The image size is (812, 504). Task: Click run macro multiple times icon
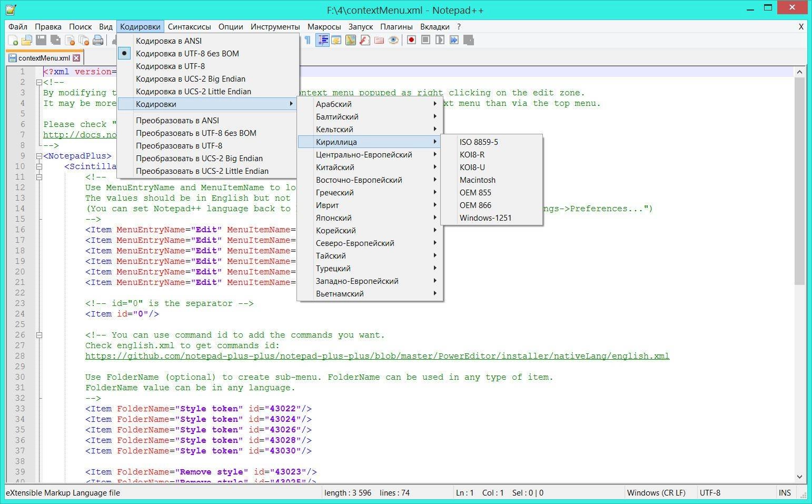[x=454, y=40]
